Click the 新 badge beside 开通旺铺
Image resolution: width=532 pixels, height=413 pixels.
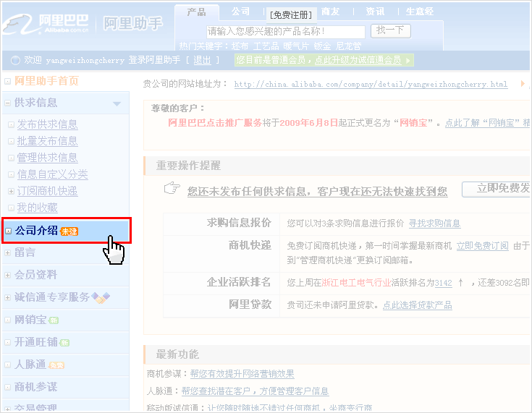(64, 343)
